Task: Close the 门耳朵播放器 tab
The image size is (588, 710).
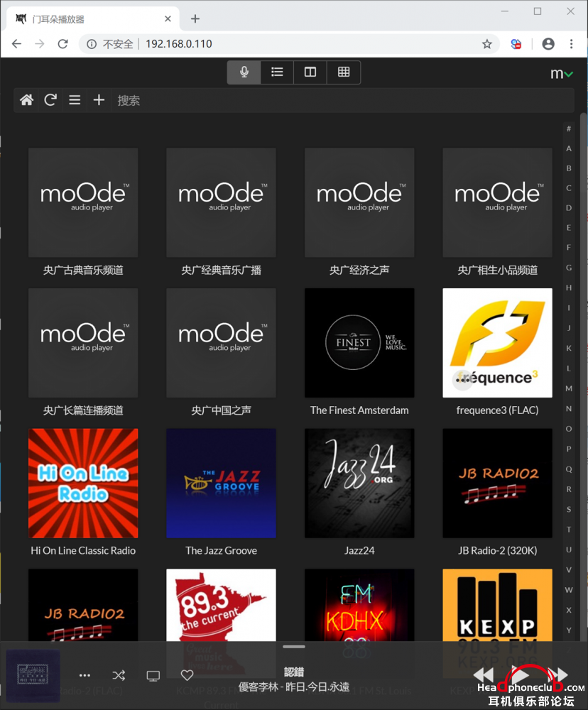Action: [168, 19]
